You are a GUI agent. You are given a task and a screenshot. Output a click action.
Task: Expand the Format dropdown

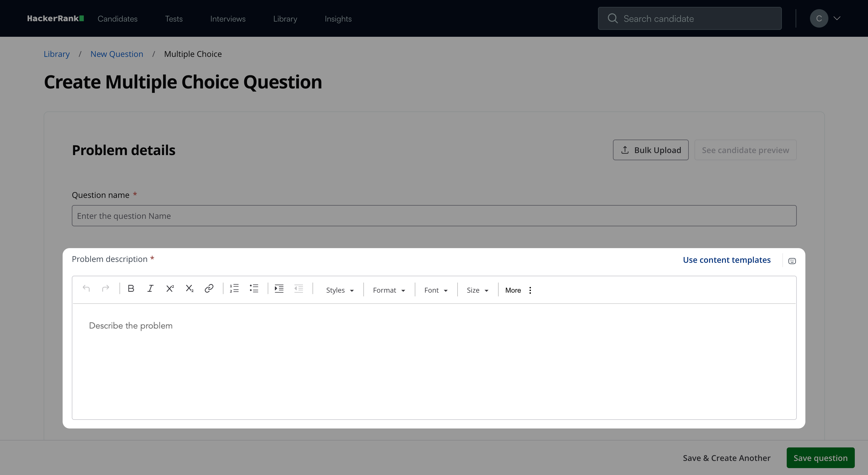(x=389, y=290)
